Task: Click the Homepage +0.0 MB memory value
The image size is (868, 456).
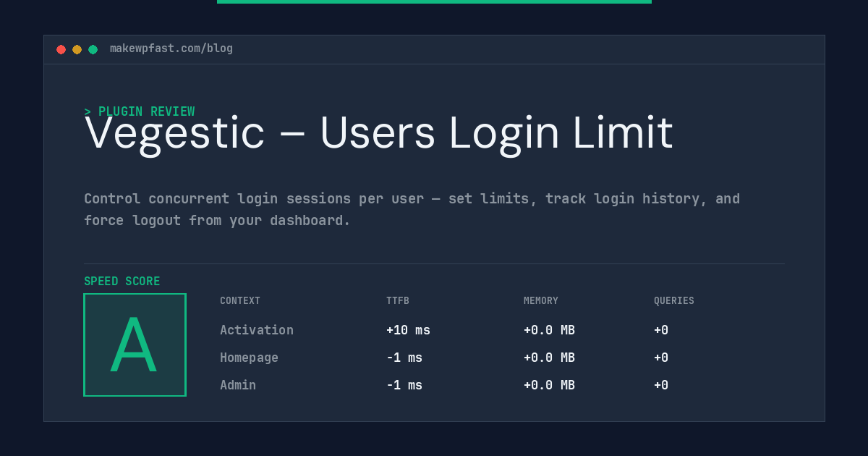Action: pyautogui.click(x=549, y=358)
